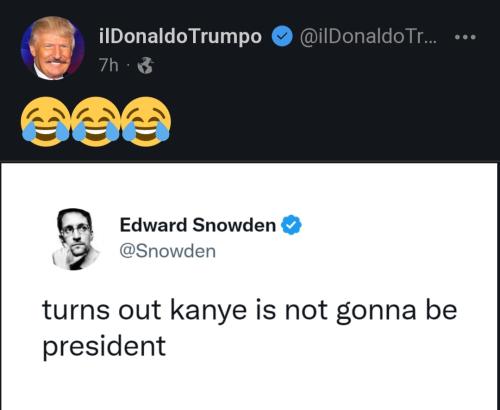
Task: Click the word 'kanye' in the tweet
Action: click(x=209, y=311)
